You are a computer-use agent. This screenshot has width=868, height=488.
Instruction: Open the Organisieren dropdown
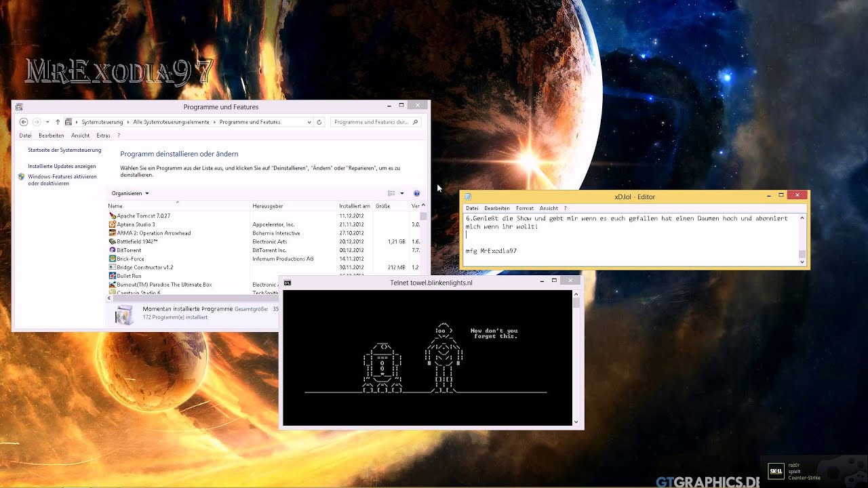130,194
